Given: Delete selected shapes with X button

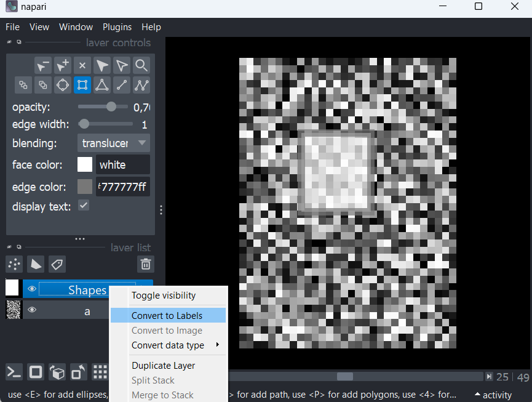Looking at the screenshot, I should point(82,65).
